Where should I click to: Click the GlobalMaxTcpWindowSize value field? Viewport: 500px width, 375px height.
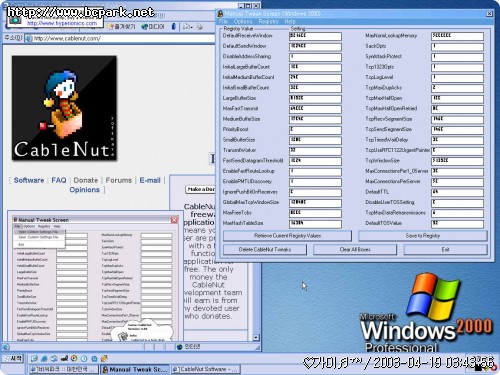(315, 203)
